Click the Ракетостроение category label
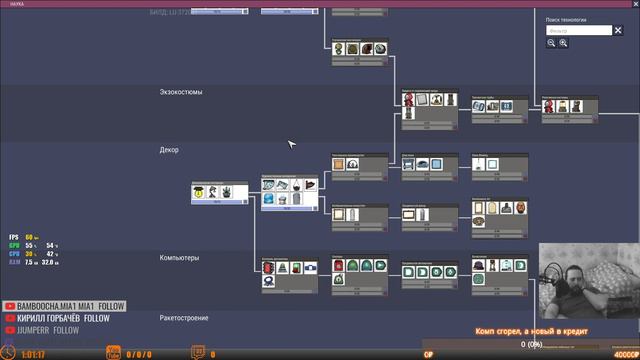Viewport: 640px width, 360px height. point(184,318)
